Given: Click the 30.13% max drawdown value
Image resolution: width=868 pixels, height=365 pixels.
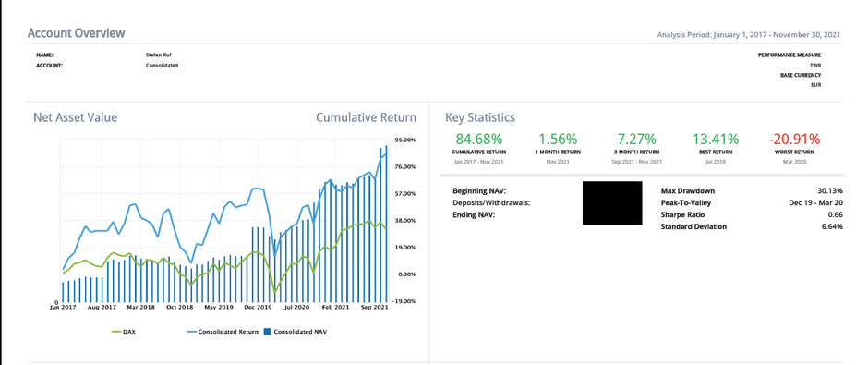Looking at the screenshot, I should point(830,191).
